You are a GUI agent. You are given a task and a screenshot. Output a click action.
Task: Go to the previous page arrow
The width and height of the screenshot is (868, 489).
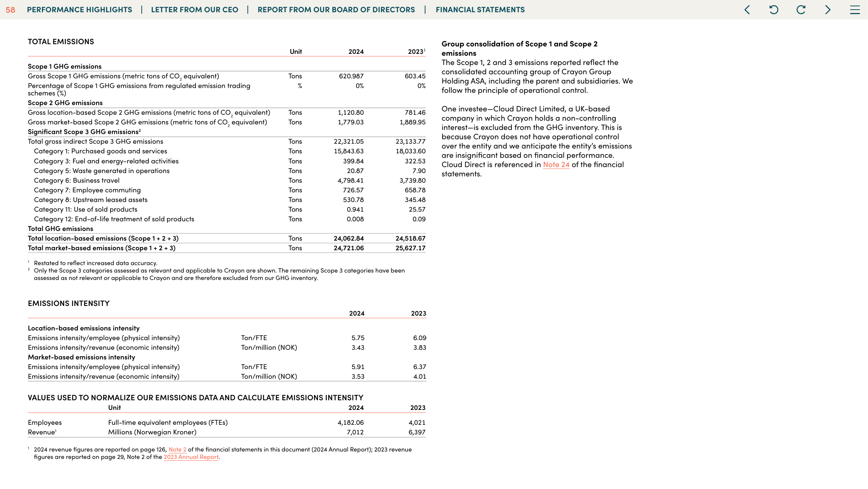point(747,10)
